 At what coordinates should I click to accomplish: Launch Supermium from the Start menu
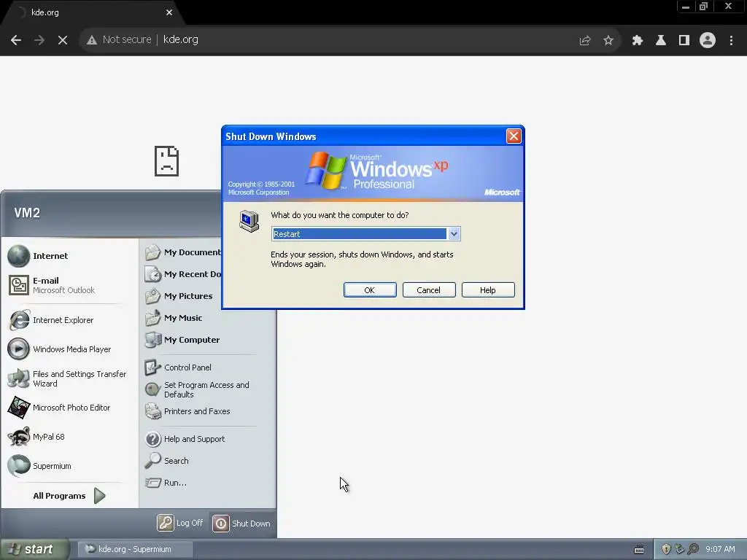[x=69, y=466]
